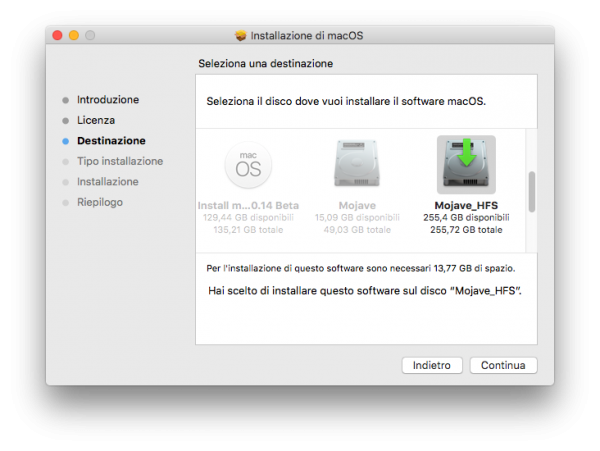Screen dimensions: 600x451
Task: Click the '49,03 GB totale' text
Action: point(357,230)
